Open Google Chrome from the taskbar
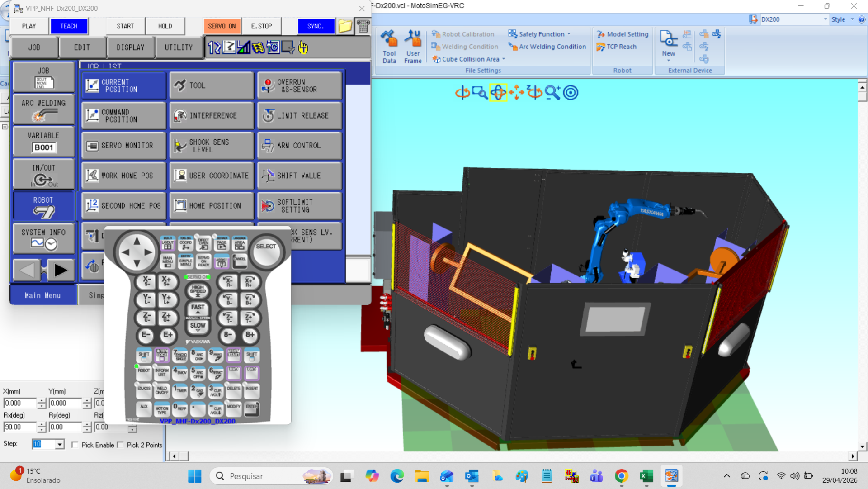The width and height of the screenshot is (868, 489). [x=622, y=476]
